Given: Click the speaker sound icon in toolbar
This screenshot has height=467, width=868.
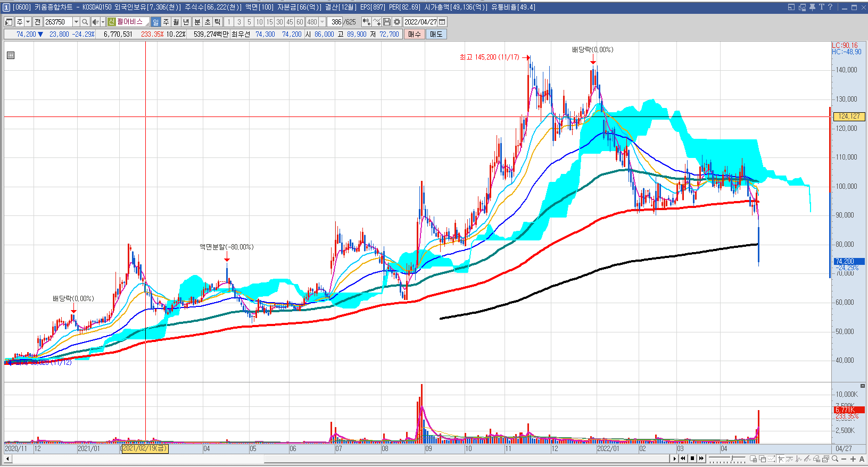Looking at the screenshot, I should tap(95, 22).
